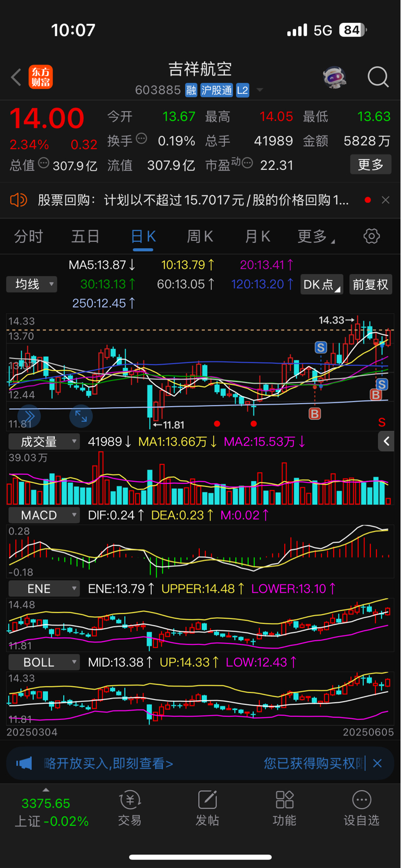Tap the DIF:0.24 reading
This screenshot has height=868, width=401.
click(x=116, y=515)
